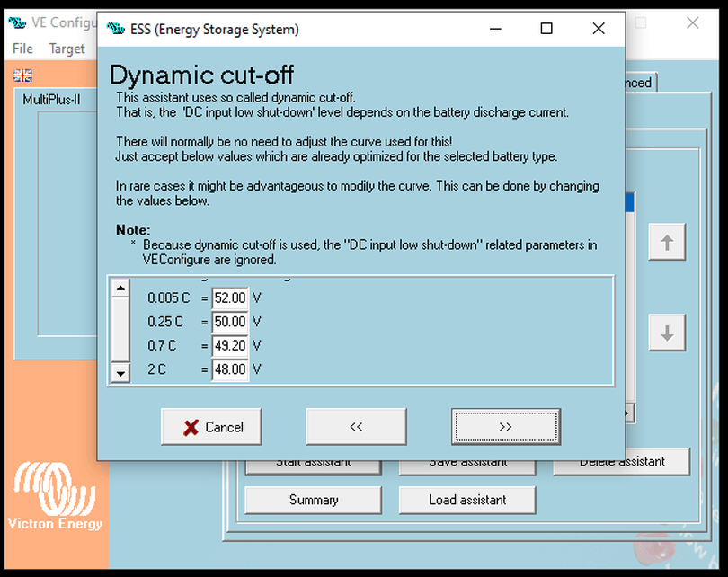
Task: Open the Target menu
Action: click(x=67, y=49)
